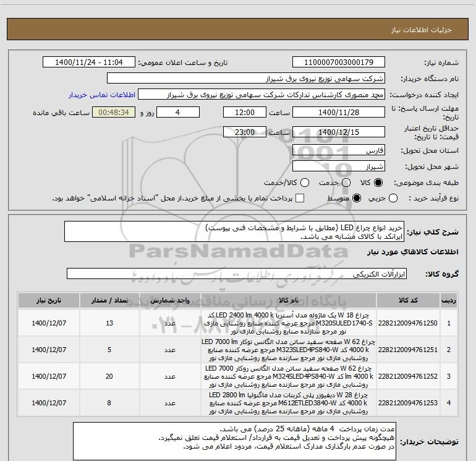Click product code 2282120094761250

coord(408,323)
